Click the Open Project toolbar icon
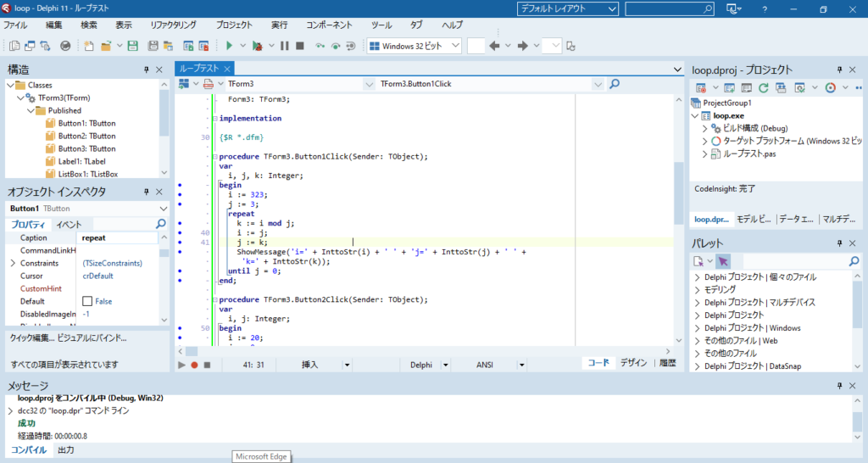This screenshot has width=868, height=463. coord(168,46)
